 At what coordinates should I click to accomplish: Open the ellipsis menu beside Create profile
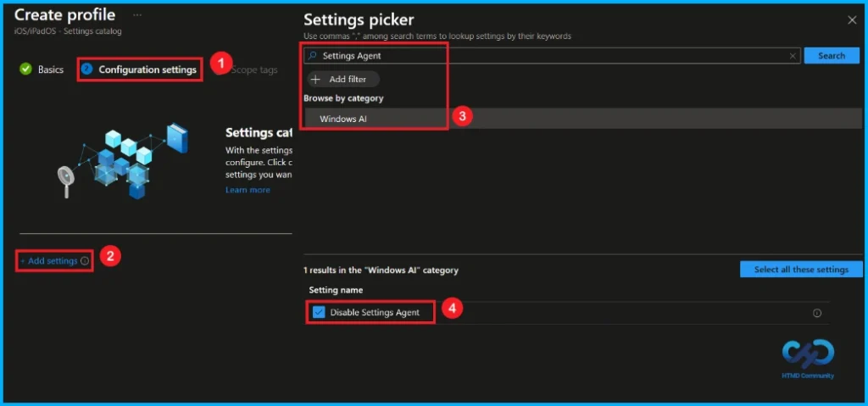137,15
